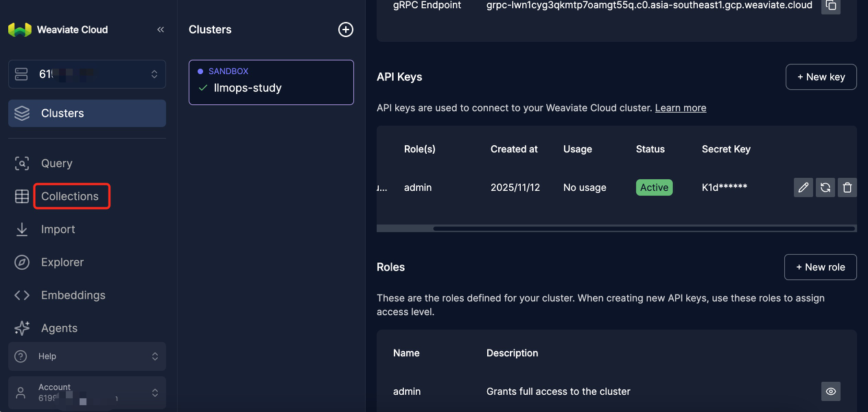
Task: Go to Query in sidebar
Action: click(56, 163)
